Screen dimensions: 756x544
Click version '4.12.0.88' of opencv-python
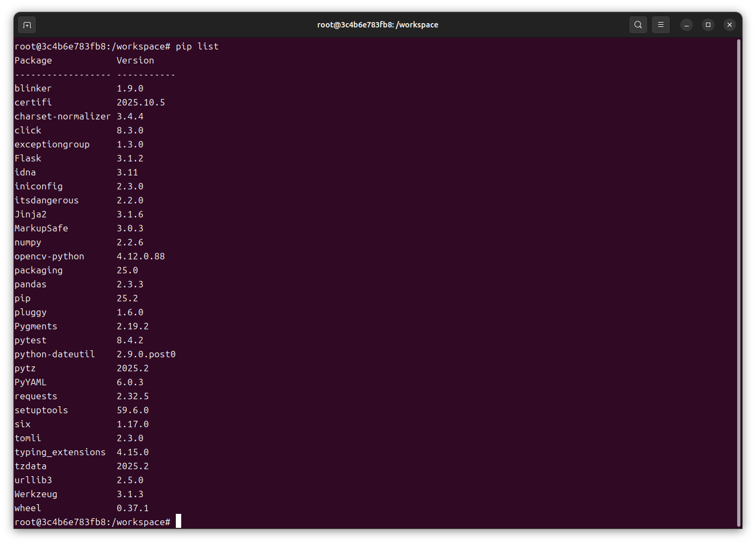coord(141,257)
